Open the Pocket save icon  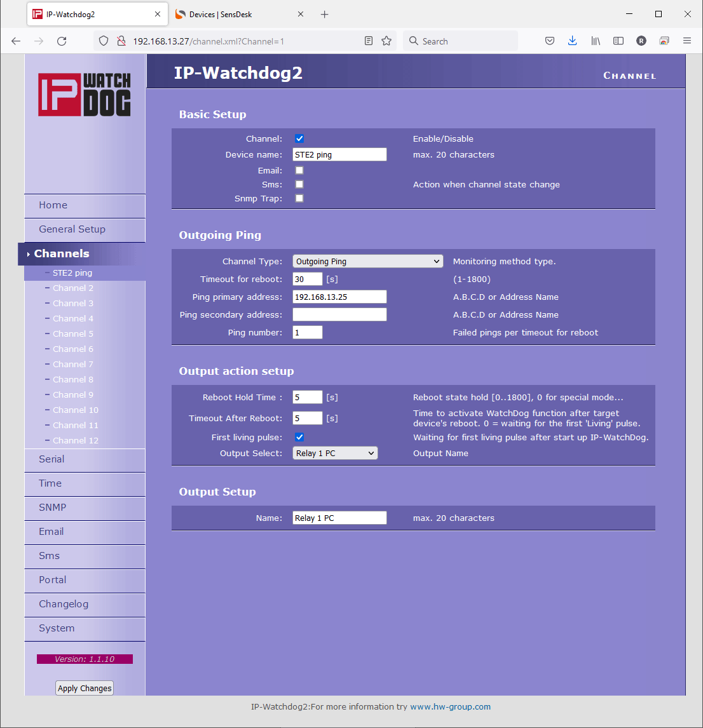click(550, 41)
